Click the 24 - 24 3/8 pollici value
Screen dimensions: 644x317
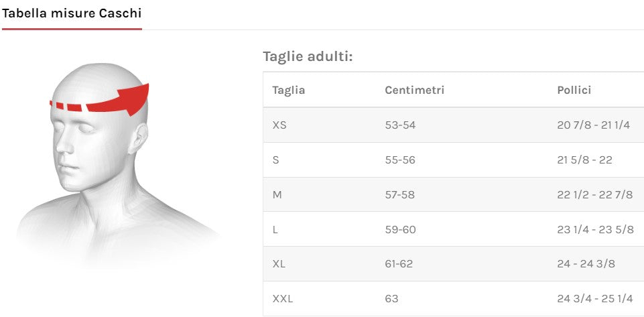click(x=586, y=264)
